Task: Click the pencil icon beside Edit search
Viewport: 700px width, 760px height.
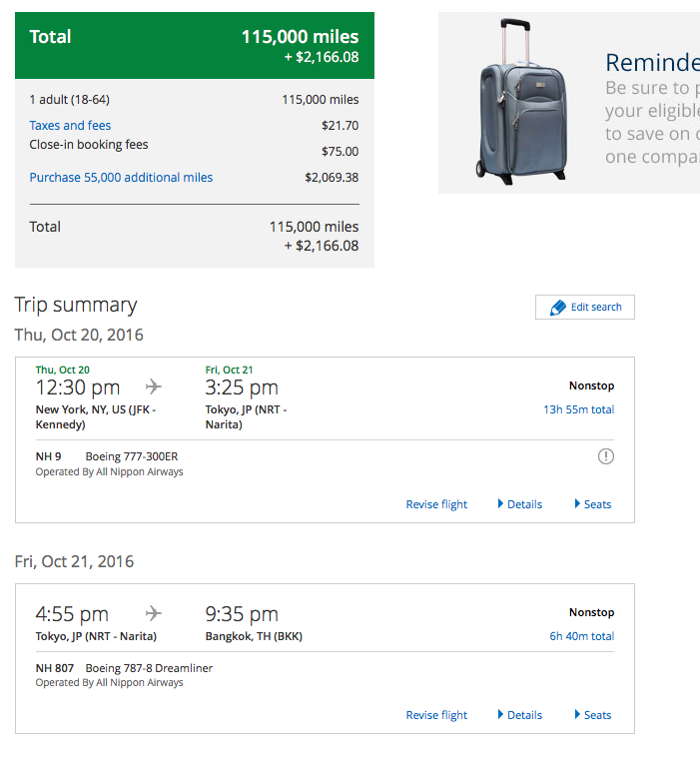Action: click(x=558, y=308)
